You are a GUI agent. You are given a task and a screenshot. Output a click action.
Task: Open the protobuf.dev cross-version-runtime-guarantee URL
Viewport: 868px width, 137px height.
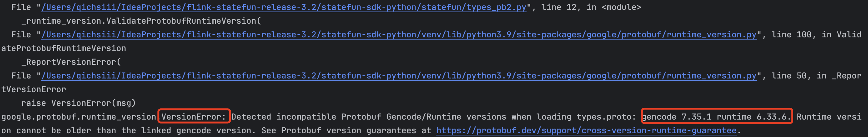tap(586, 130)
